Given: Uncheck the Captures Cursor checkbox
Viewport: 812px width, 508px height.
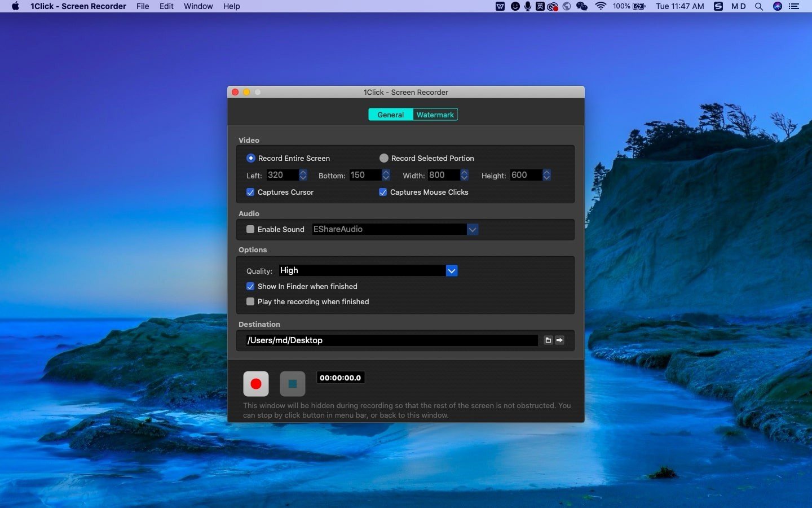Looking at the screenshot, I should point(250,192).
